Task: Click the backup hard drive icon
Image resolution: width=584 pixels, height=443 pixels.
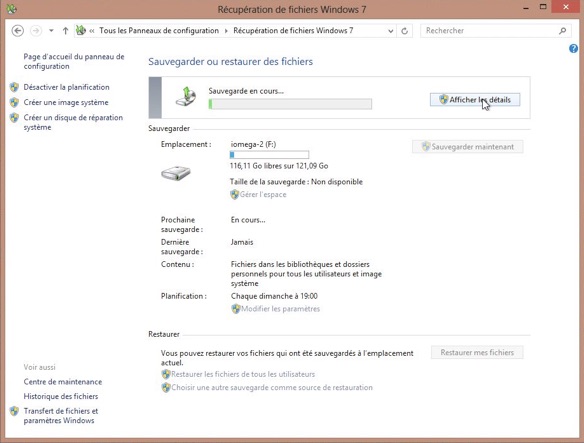Action: pos(176,173)
